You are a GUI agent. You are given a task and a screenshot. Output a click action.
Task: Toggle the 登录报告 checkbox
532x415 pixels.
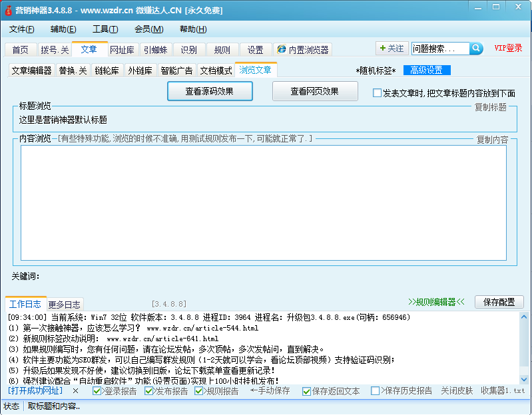[x=97, y=391]
